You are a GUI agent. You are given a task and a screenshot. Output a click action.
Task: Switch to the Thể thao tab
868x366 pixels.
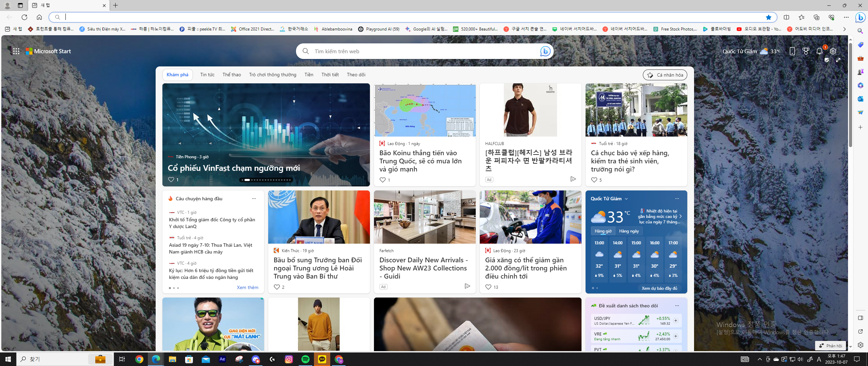pos(232,75)
